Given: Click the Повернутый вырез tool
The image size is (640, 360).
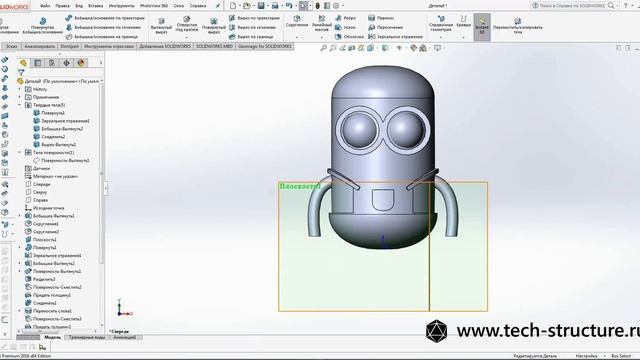Looking at the screenshot, I should [213, 26].
